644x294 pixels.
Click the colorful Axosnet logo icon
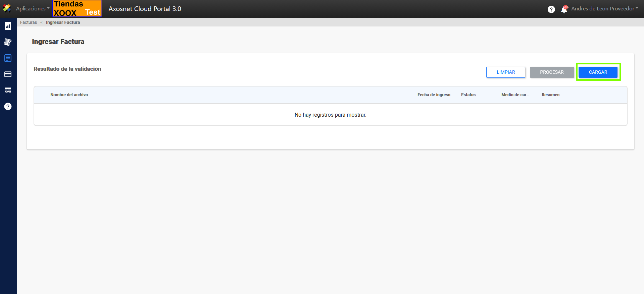(x=7, y=8)
